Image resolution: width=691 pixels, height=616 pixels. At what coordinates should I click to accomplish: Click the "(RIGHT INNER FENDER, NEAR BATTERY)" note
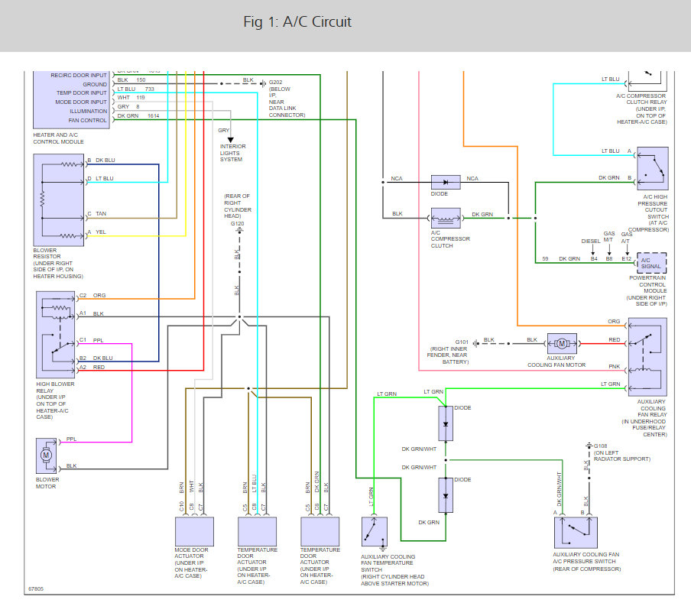(448, 355)
